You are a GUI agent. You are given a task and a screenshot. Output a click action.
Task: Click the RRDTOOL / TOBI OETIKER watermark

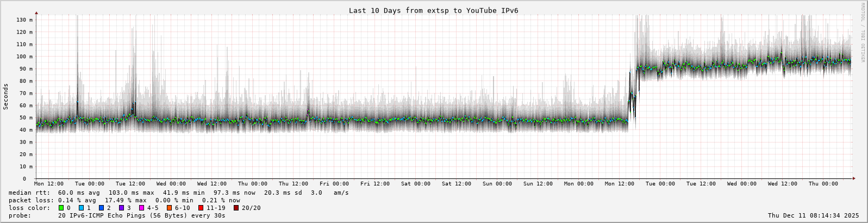point(863,33)
